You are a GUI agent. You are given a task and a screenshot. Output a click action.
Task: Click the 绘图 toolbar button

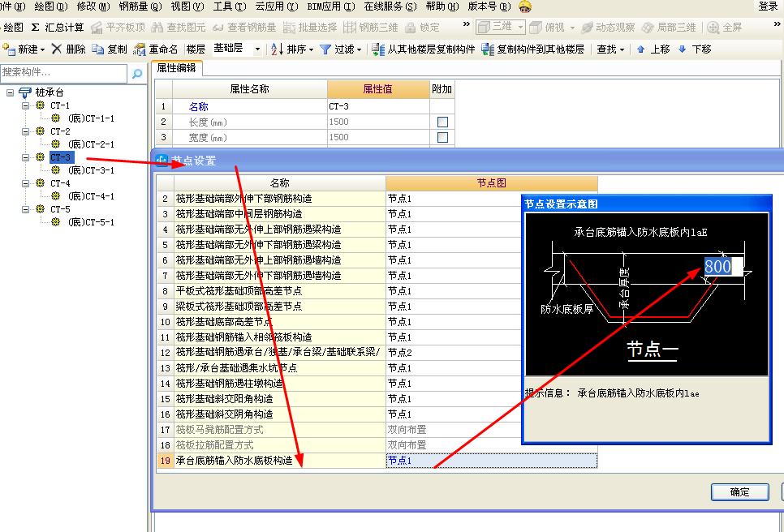click(x=12, y=28)
